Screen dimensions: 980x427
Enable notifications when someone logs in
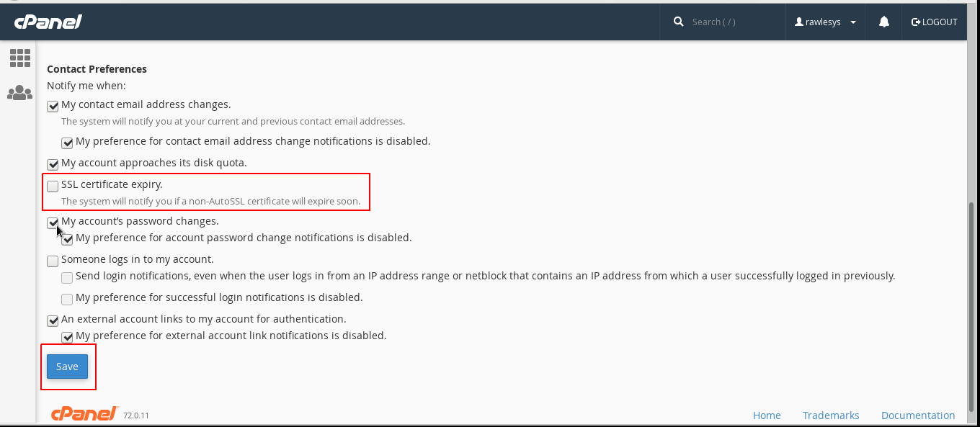52,261
